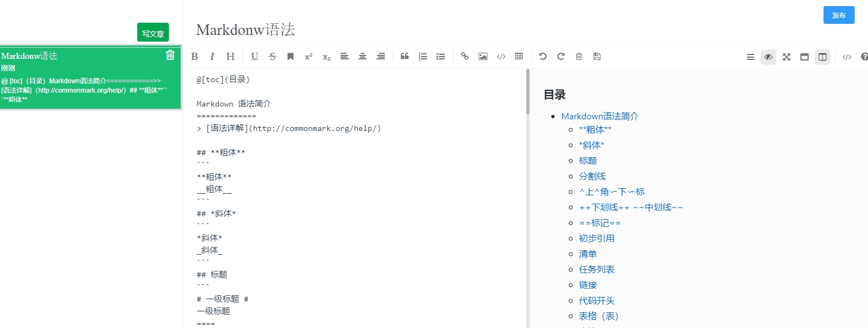The height and width of the screenshot is (328, 868).
Task: Apply italic formatting
Action: (x=212, y=56)
